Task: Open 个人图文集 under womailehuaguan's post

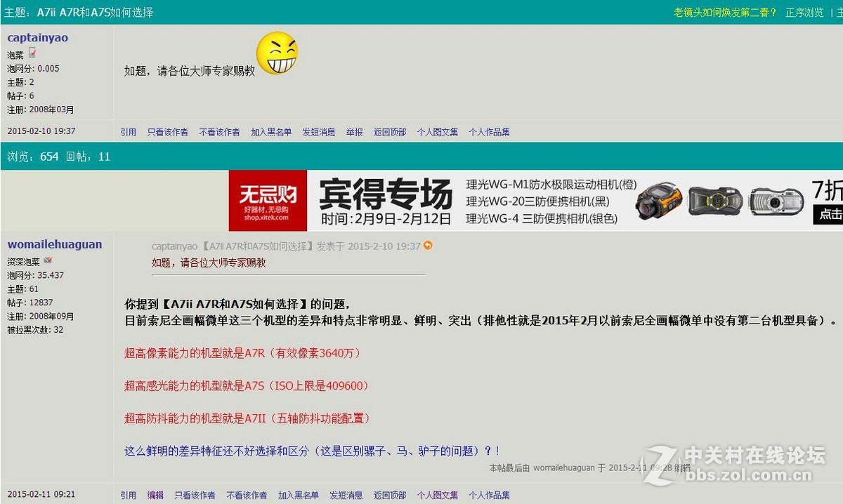Action: tap(437, 495)
